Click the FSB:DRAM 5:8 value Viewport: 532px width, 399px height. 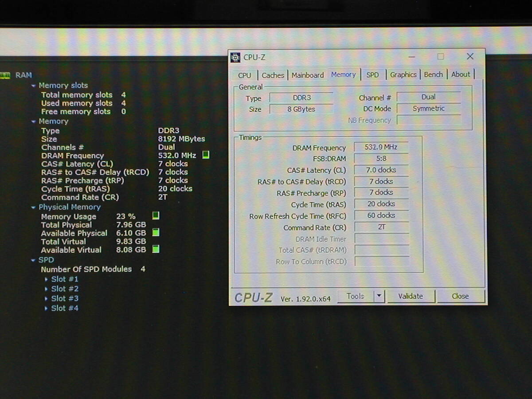tap(381, 158)
